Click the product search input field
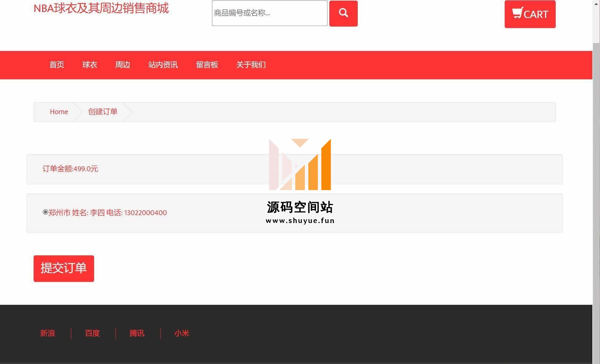Viewport: 600px width, 364px height. (x=269, y=13)
